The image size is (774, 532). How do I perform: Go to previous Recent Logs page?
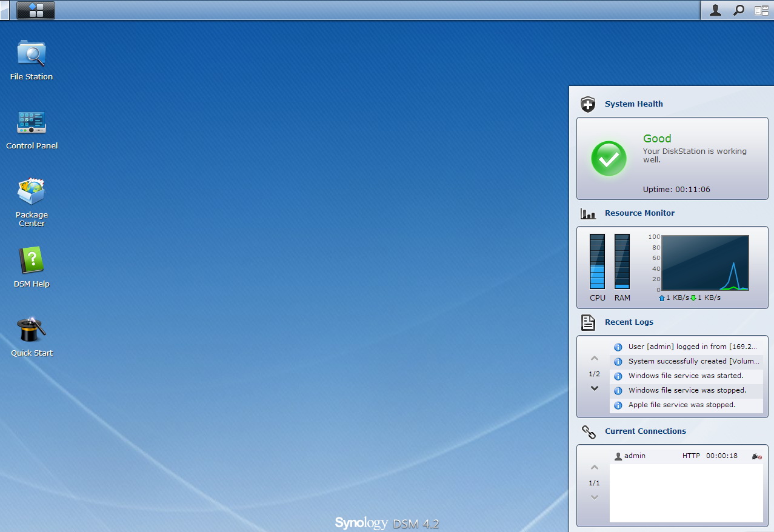[x=595, y=359]
